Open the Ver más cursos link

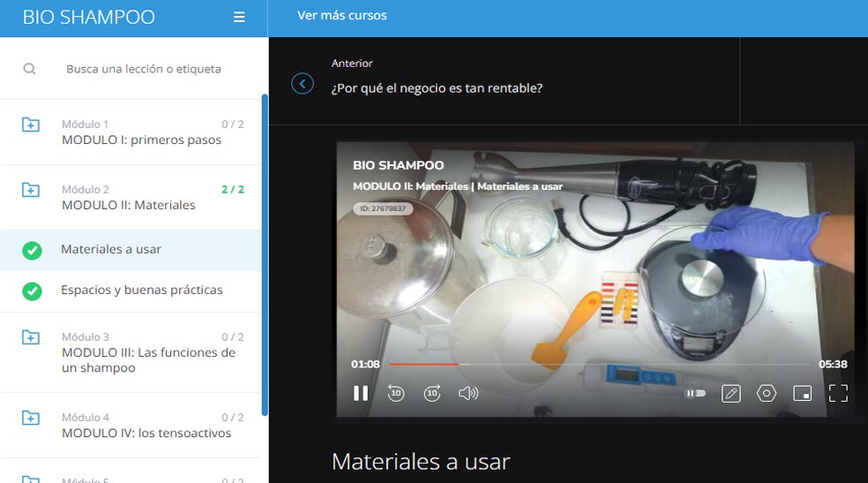pyautogui.click(x=342, y=16)
